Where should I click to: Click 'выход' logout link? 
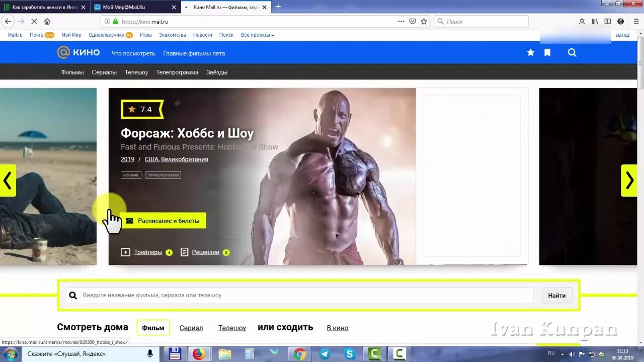pos(622,35)
